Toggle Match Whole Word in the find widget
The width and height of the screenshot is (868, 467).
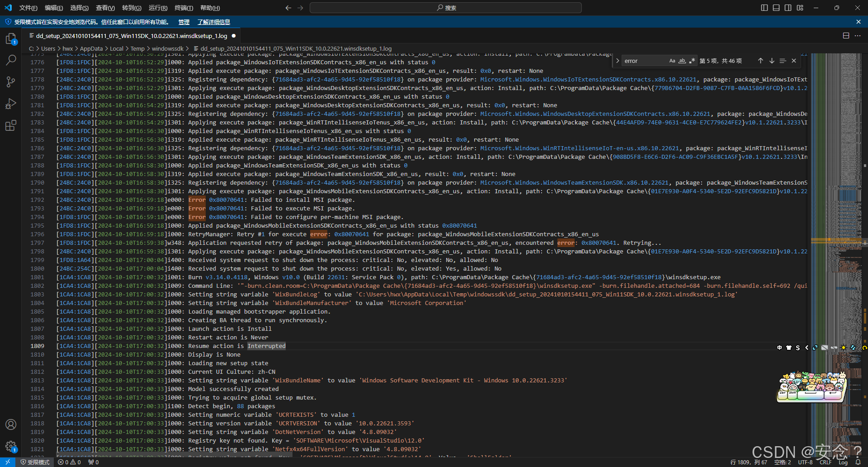click(x=682, y=61)
